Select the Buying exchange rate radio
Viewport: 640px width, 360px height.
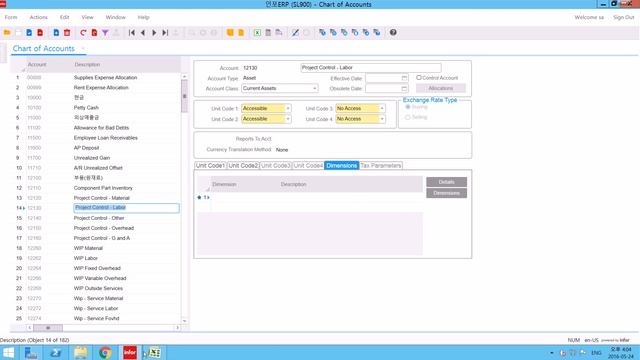[x=408, y=107]
